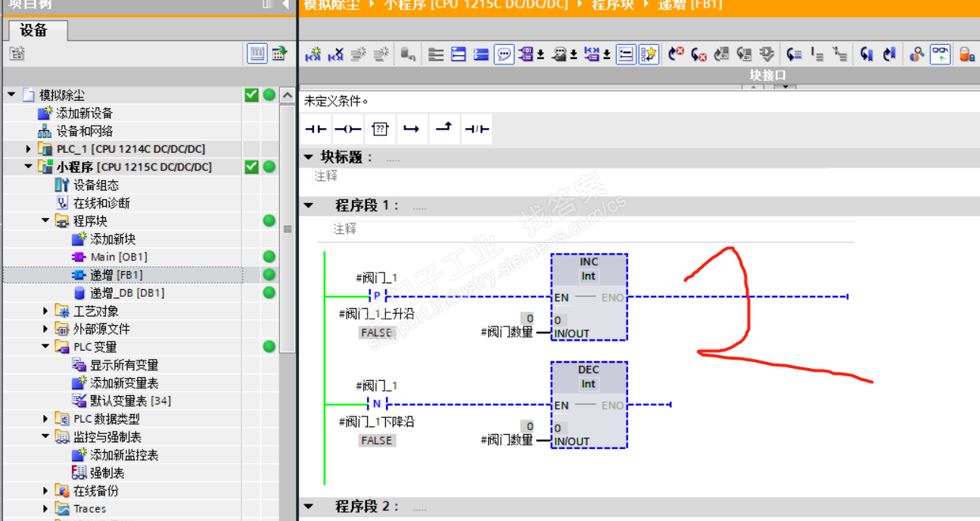Click the project tree table export icon
Viewport: 980px width, 521px height.
[x=280, y=54]
